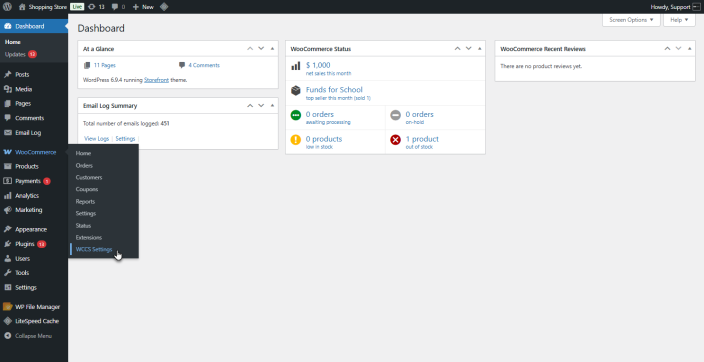Click the green awaiting processing orders icon
Viewport: 704px width, 362px height.
[x=295, y=115]
